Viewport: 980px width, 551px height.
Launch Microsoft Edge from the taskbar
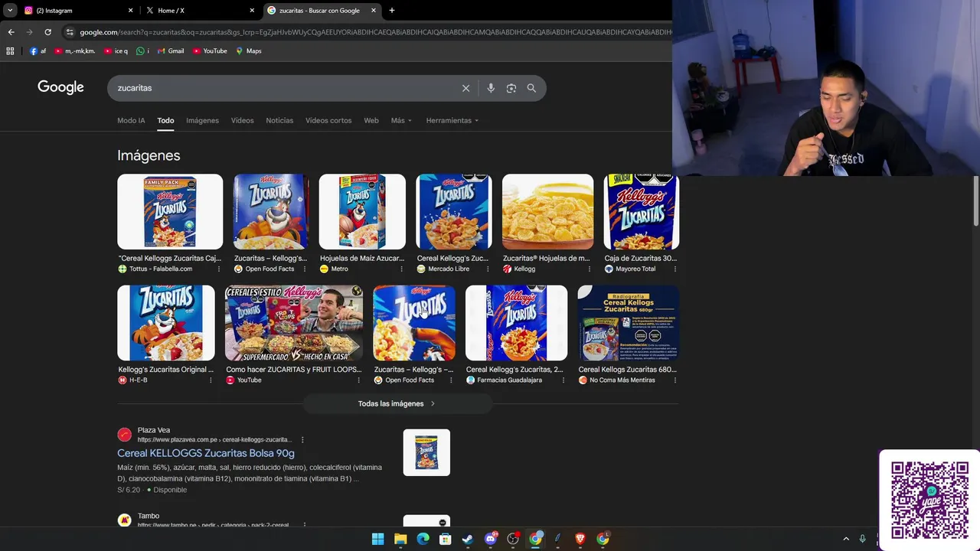(x=423, y=539)
